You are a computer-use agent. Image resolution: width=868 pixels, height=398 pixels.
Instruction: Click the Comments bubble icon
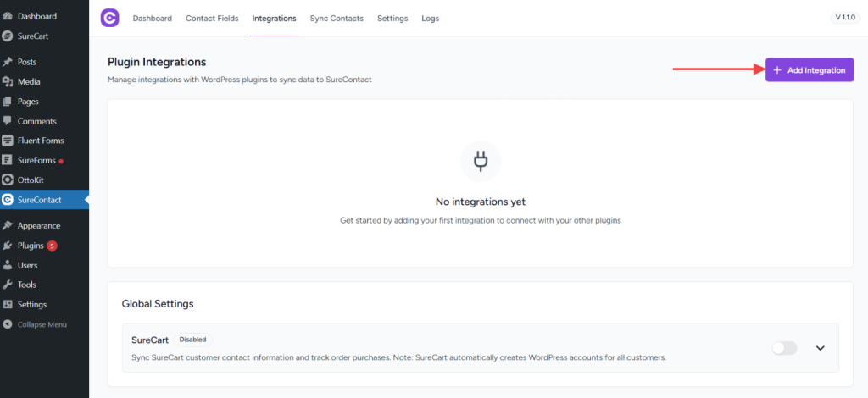tap(8, 121)
